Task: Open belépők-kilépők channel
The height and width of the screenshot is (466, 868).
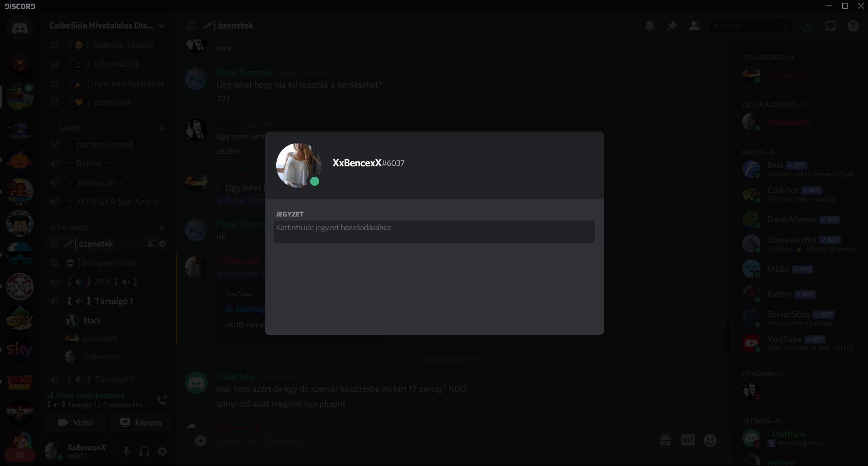Action: coord(108,45)
